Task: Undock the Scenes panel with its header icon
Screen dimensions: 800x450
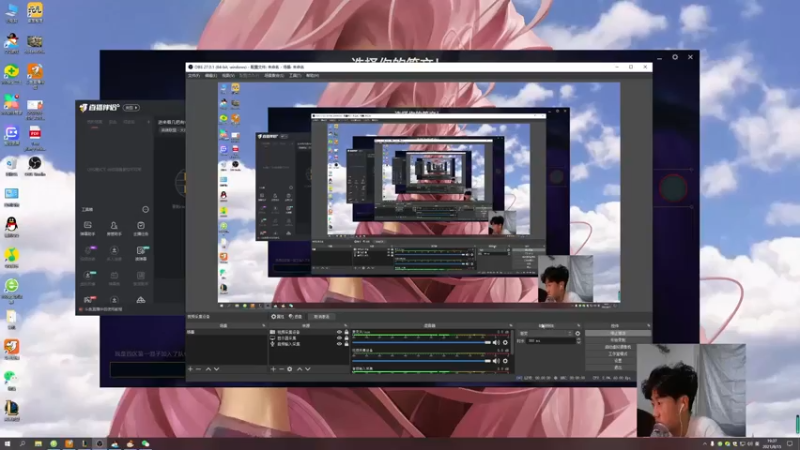Action: click(264, 326)
